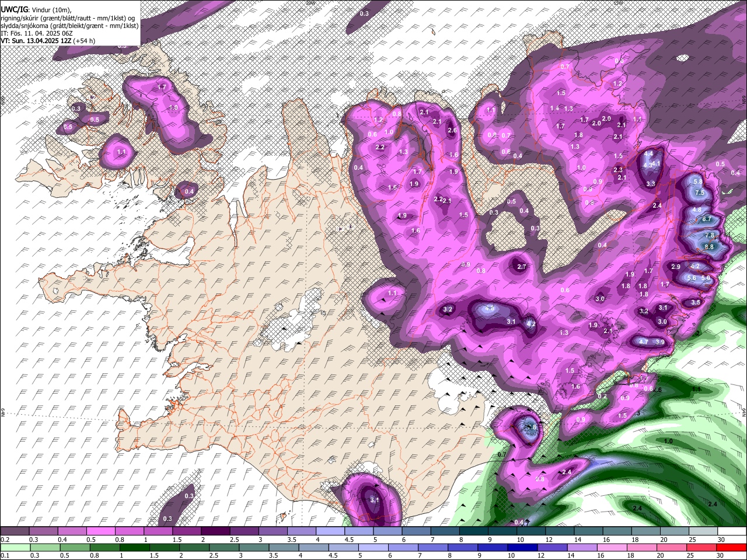Click the "slydda/snjókoma" description line
This screenshot has height=560, width=747.
[x=69, y=26]
